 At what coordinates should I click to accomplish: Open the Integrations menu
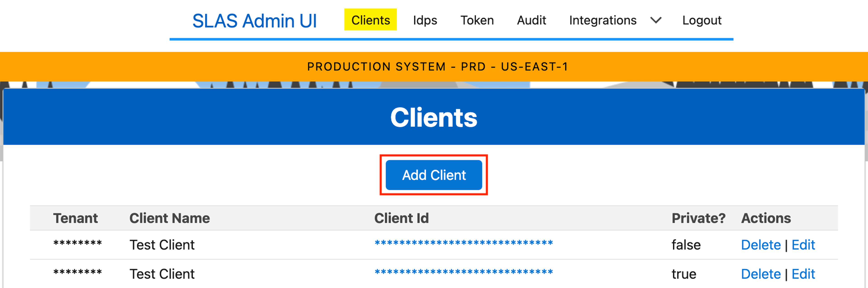(x=603, y=20)
